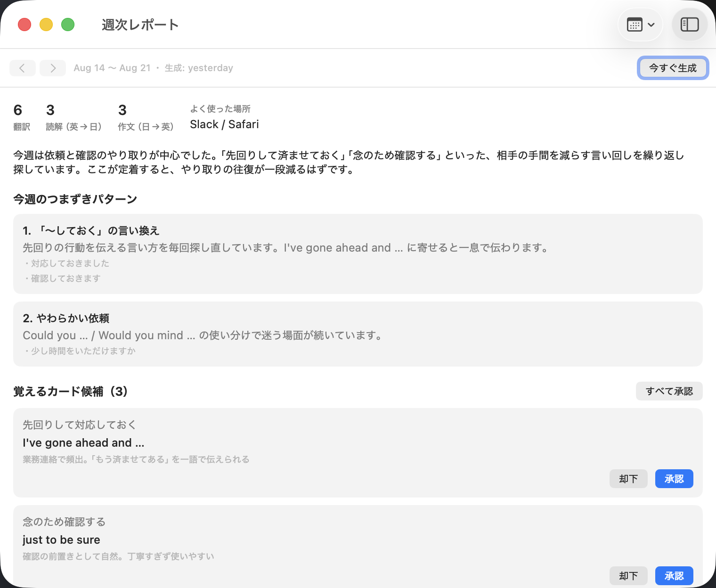Click the 今すぐ生成 button
Screen dimensions: 716x588
click(673, 68)
